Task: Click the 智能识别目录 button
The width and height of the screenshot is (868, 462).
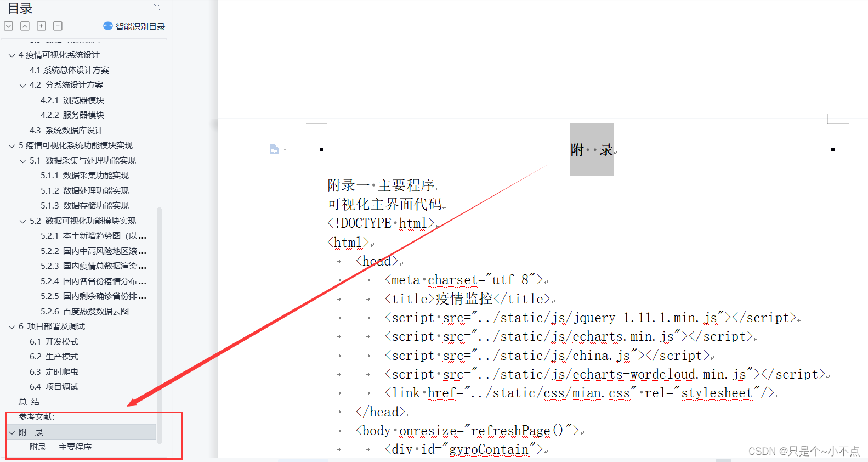Action: (x=134, y=26)
